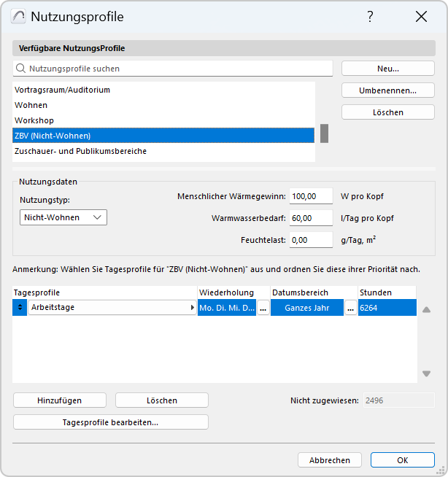Open the Nutzungstyp dropdown

63,217
